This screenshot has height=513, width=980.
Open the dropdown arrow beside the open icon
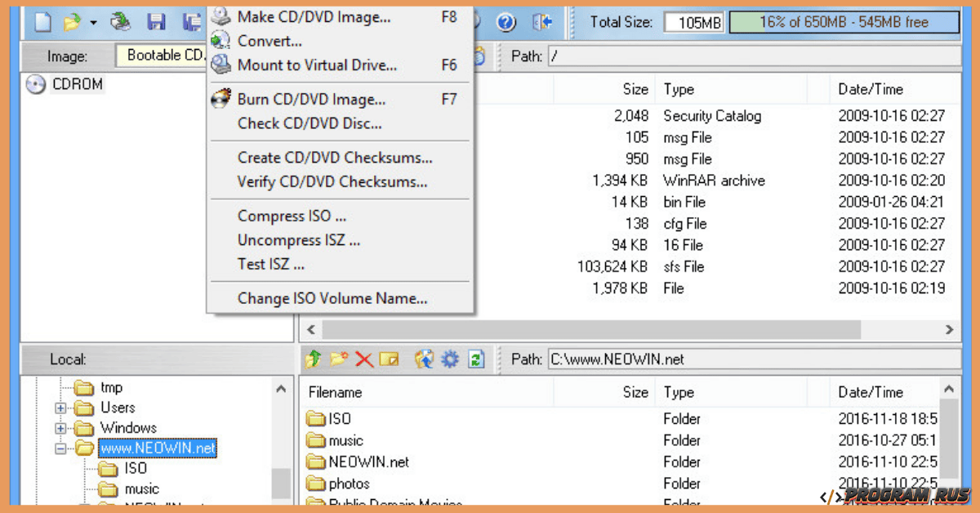point(94,23)
